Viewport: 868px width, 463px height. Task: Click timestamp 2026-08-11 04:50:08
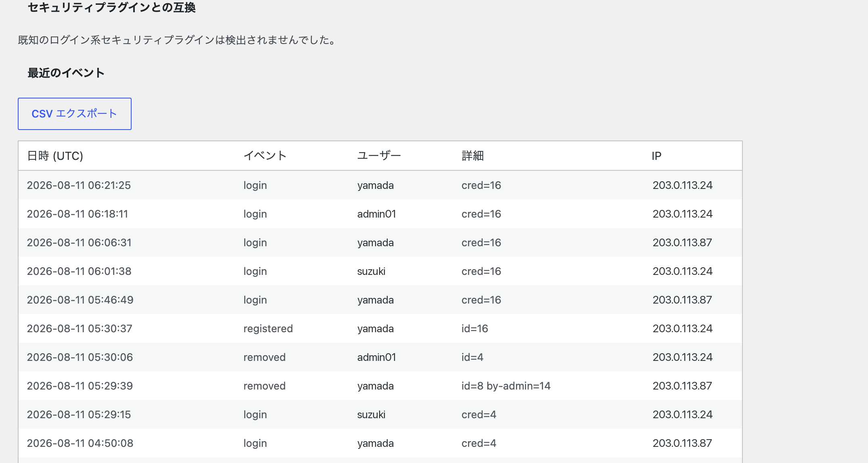pos(80,443)
